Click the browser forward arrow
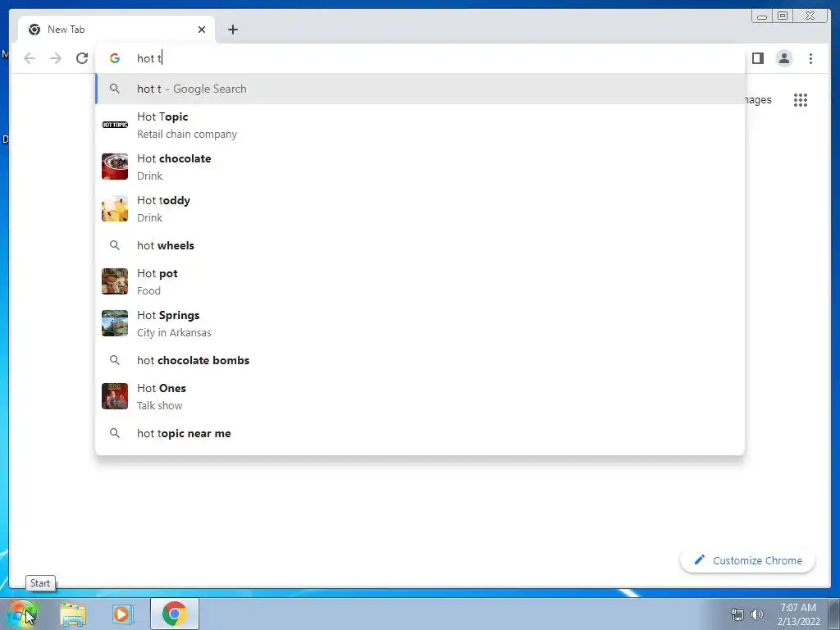This screenshot has height=630, width=840. 56,58
